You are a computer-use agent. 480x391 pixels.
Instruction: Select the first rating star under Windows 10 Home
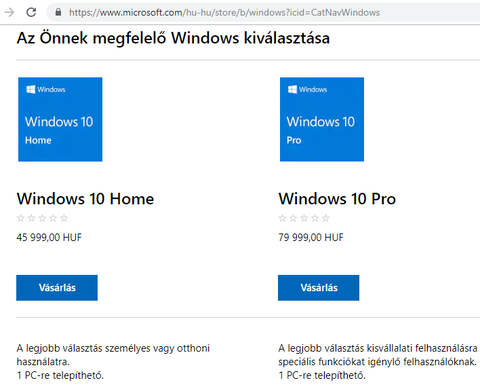coord(21,218)
